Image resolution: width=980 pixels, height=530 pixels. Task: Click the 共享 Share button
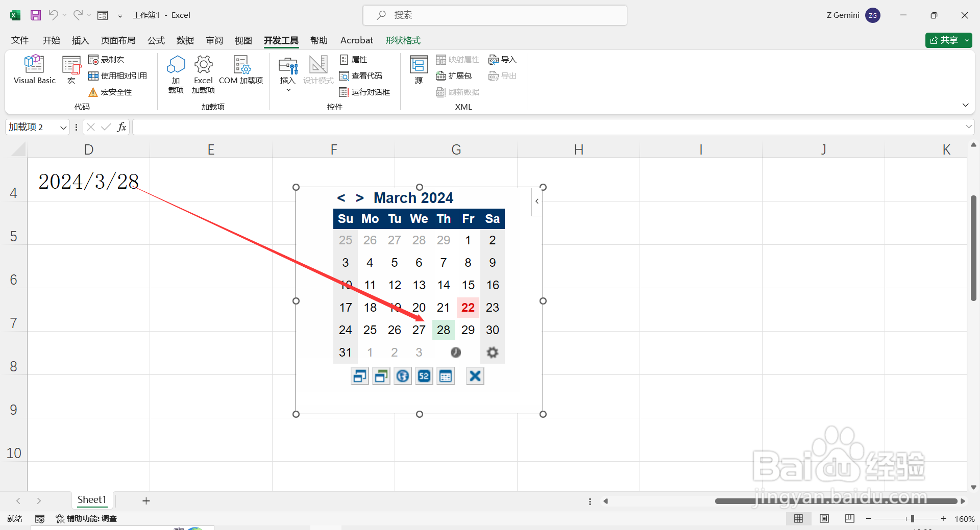point(948,40)
